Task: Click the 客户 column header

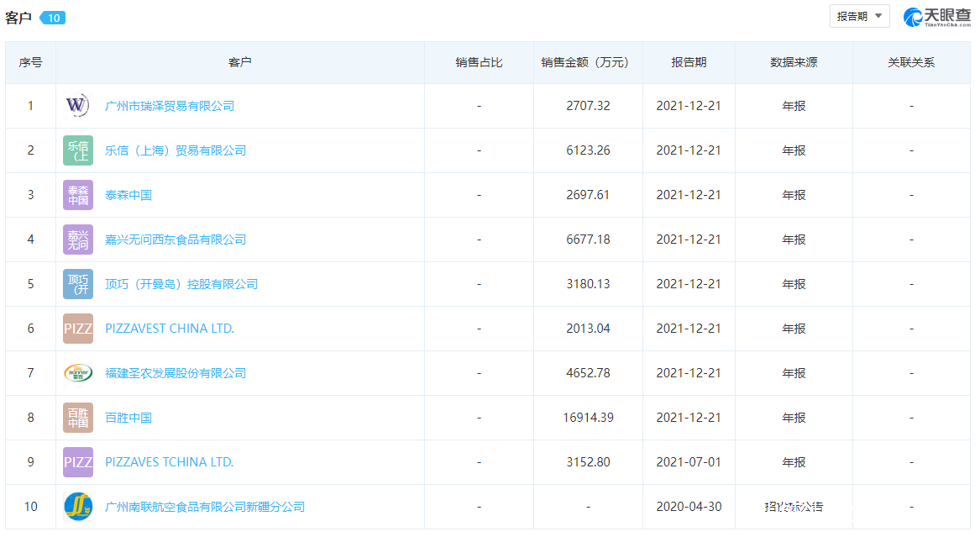Action: 240,62
